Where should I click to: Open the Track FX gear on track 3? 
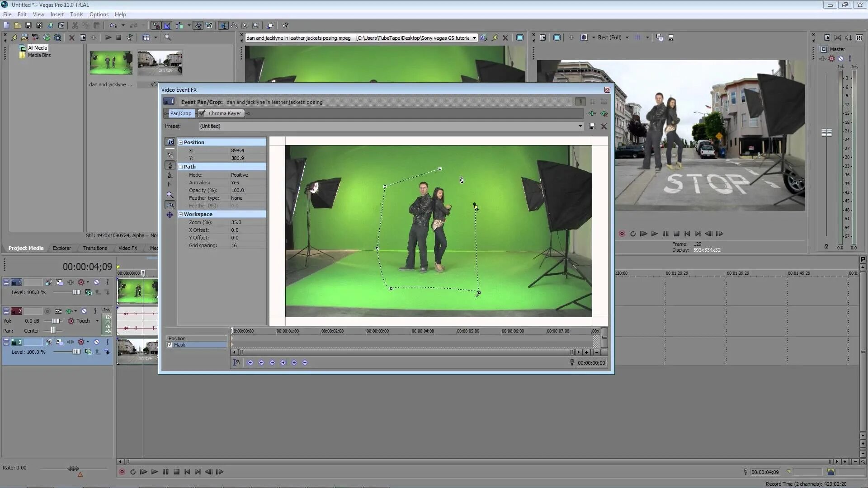tap(81, 342)
